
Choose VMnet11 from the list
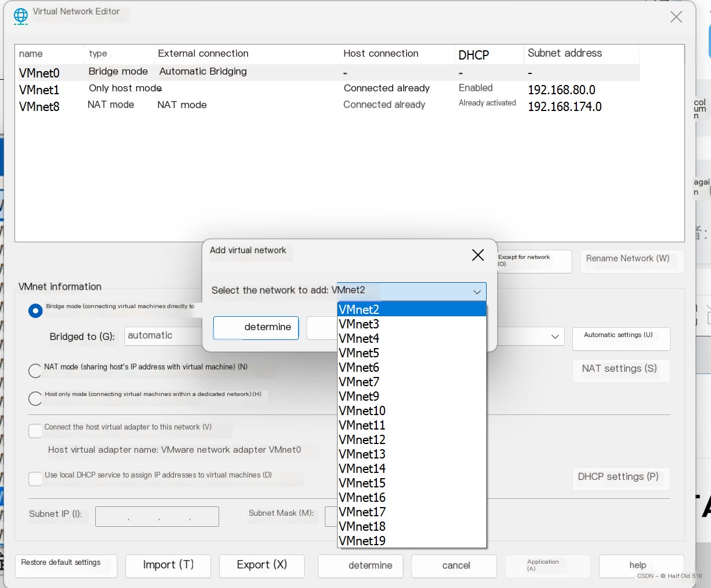[412, 425]
